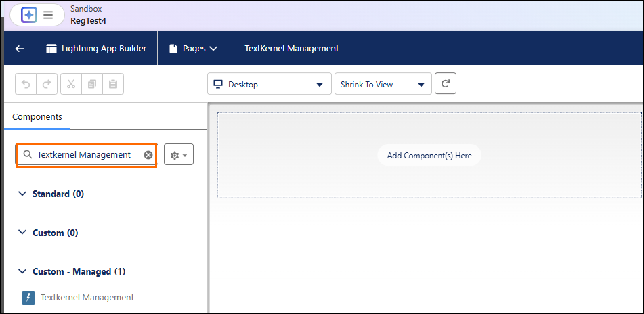Focus the component search field

tap(87, 155)
